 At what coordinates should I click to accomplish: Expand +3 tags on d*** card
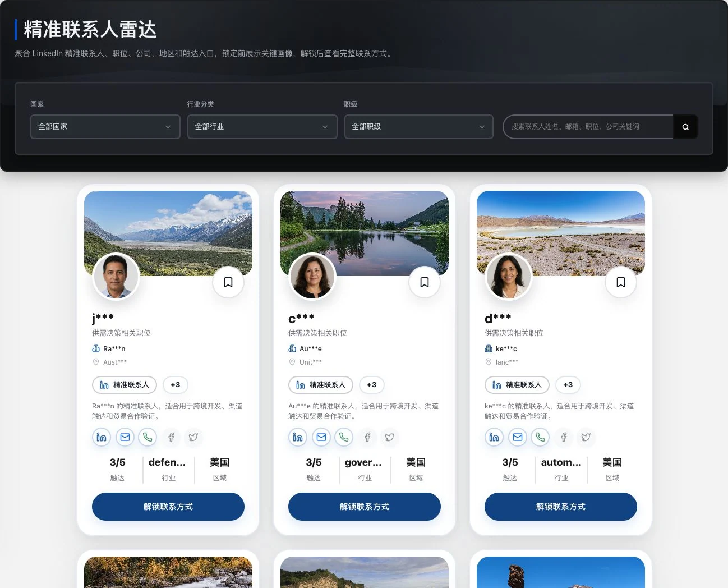click(x=568, y=385)
